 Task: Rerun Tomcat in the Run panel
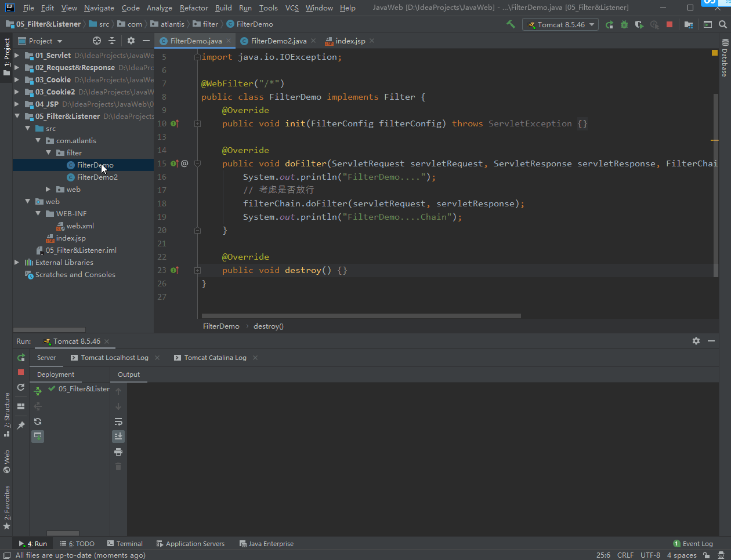21,358
